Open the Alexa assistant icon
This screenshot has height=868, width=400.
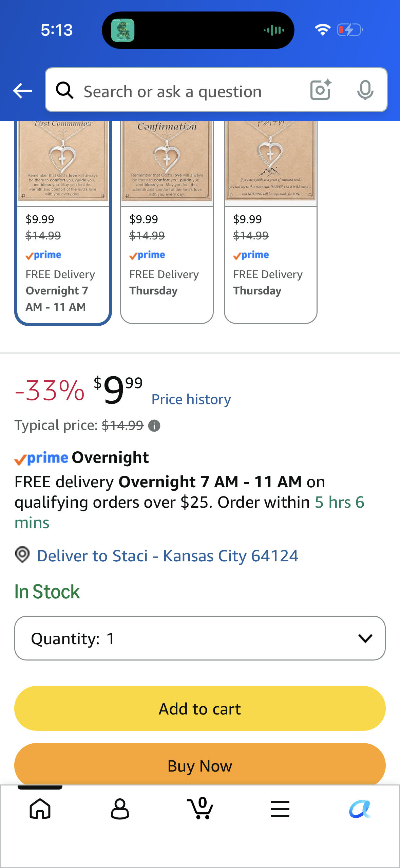click(x=360, y=809)
